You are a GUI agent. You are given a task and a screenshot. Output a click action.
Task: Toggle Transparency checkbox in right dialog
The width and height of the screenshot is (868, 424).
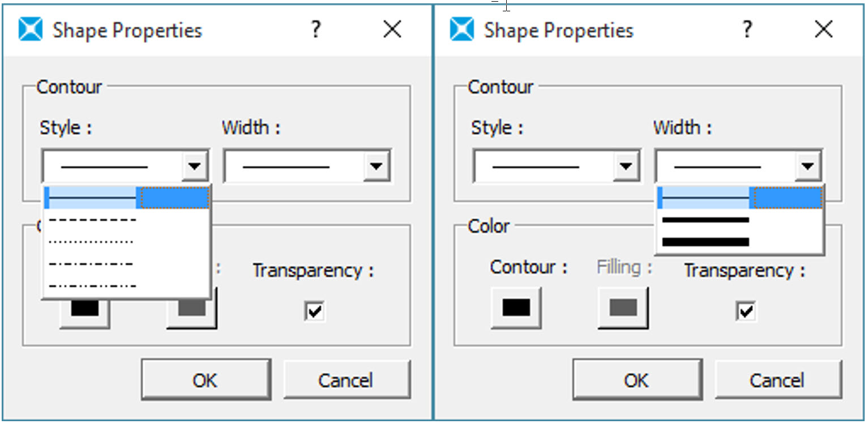746,311
